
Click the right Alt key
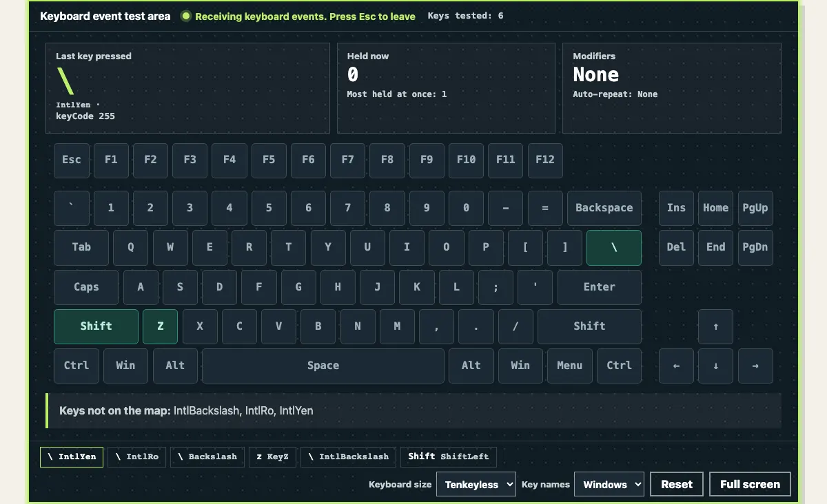tap(471, 366)
